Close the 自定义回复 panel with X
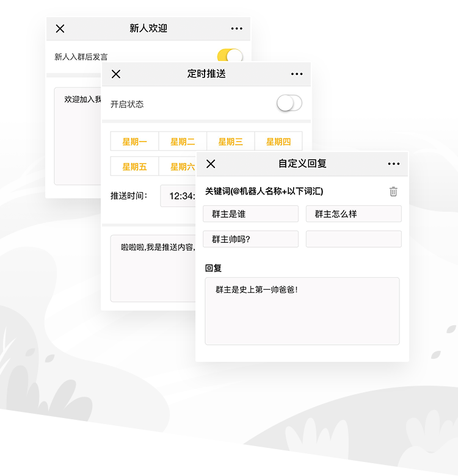458x476 pixels. point(211,164)
